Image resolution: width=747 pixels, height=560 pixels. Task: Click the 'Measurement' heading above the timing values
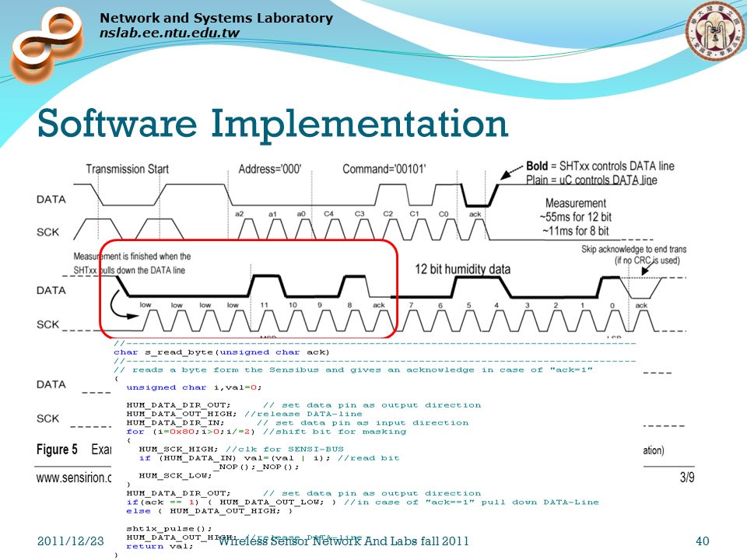point(576,203)
